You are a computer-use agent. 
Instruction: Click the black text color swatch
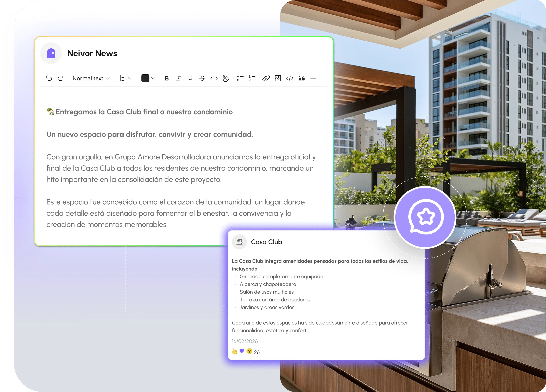pos(145,78)
